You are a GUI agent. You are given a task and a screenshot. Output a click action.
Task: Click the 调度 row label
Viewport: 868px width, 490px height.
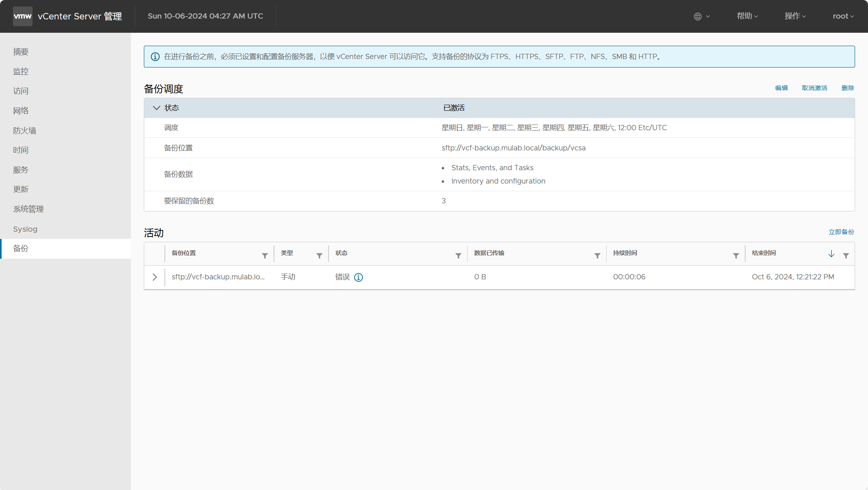[171, 128]
